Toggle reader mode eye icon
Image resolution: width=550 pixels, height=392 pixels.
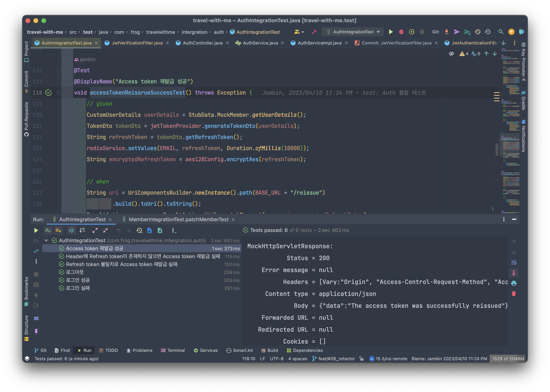click(x=451, y=54)
